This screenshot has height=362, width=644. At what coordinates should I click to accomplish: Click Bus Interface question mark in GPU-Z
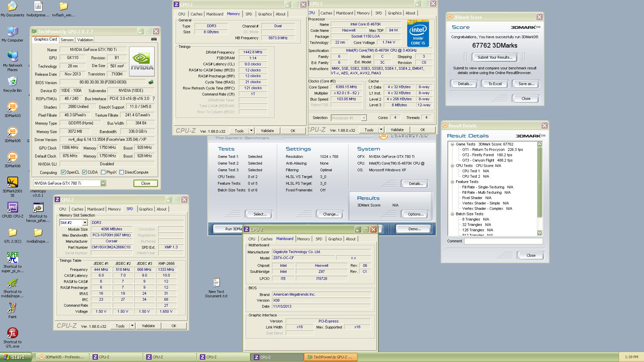click(154, 99)
